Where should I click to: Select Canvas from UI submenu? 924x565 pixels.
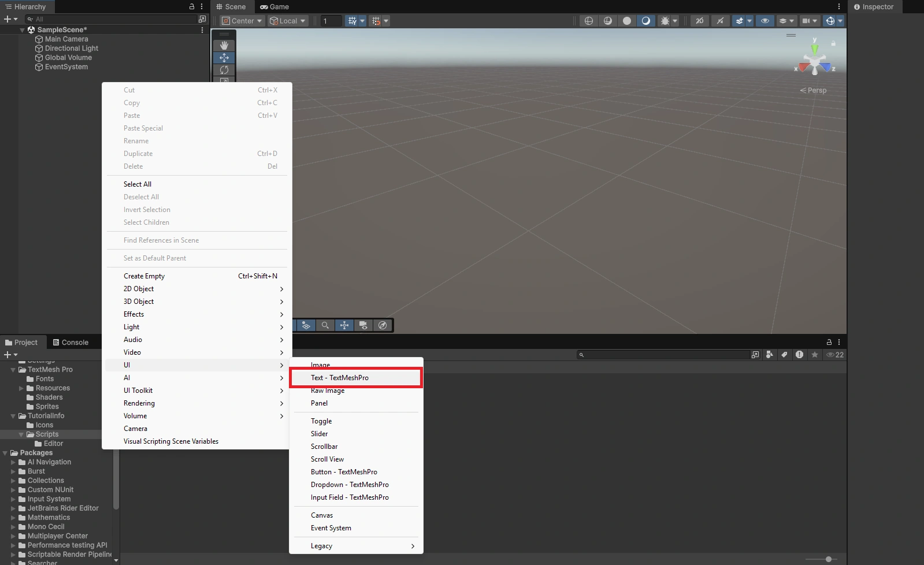[356, 515]
